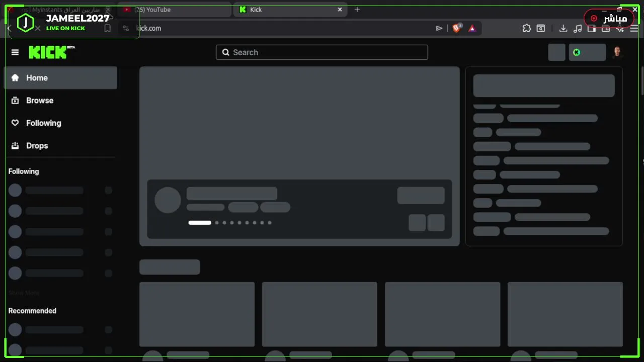
Task: Open a new browser tab
Action: click(x=357, y=10)
